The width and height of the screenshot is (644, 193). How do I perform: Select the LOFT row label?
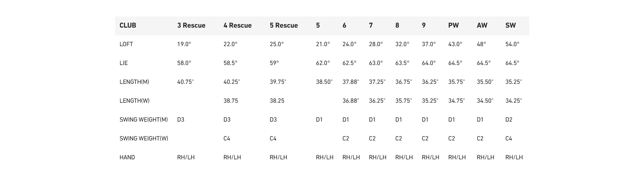click(x=126, y=44)
